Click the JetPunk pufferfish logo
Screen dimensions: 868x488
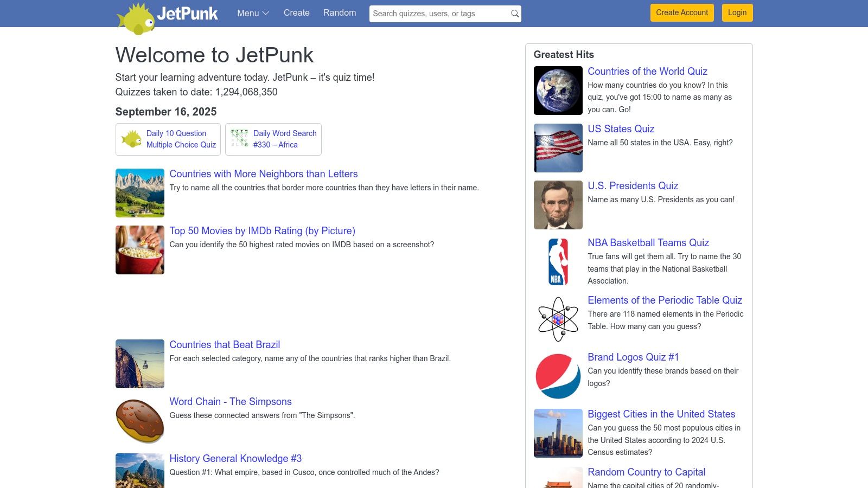[137, 18]
